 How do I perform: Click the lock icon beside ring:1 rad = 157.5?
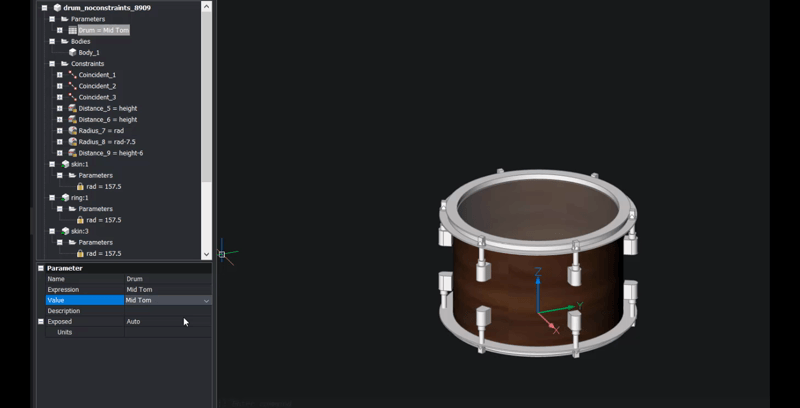click(x=80, y=220)
